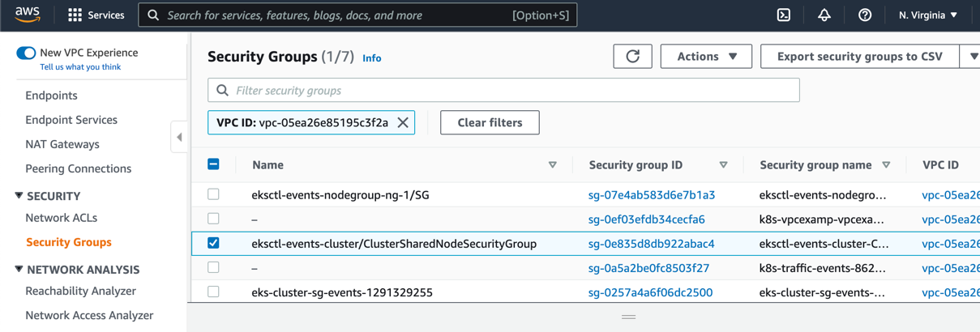Screen dimensions: 980x332
Task: Open security group sg-0a5a2be0fc8503f27
Action: (x=648, y=268)
